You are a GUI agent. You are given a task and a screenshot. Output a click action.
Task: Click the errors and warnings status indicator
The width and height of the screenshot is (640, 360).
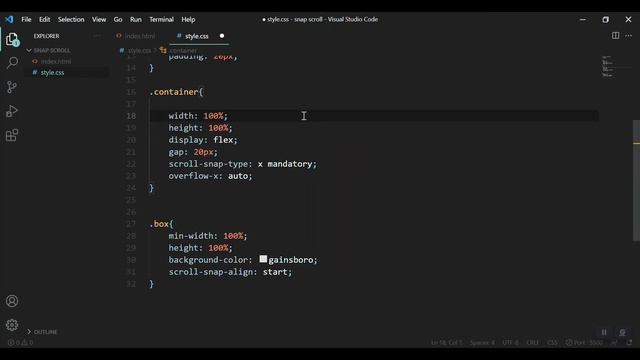tap(20, 342)
